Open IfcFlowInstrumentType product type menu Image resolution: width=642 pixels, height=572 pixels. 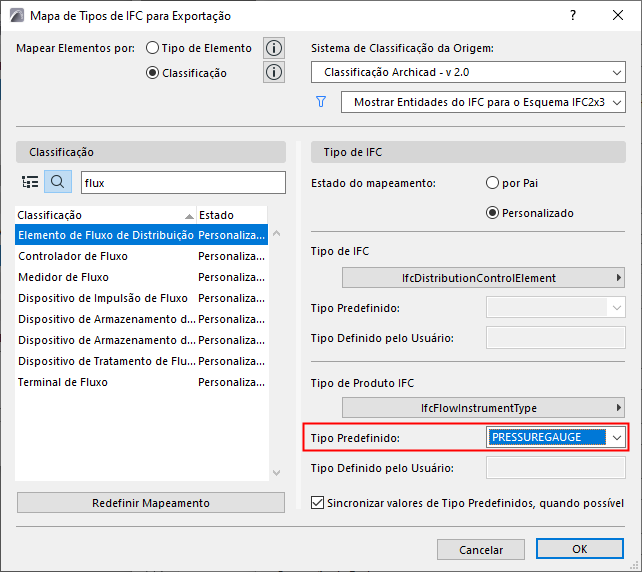483,408
